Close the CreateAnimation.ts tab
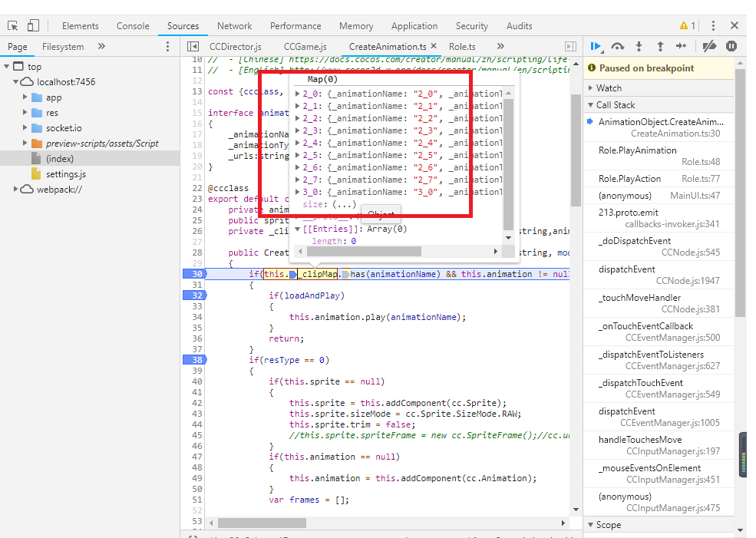Image resolution: width=756 pixels, height=538 pixels. pyautogui.click(x=434, y=46)
